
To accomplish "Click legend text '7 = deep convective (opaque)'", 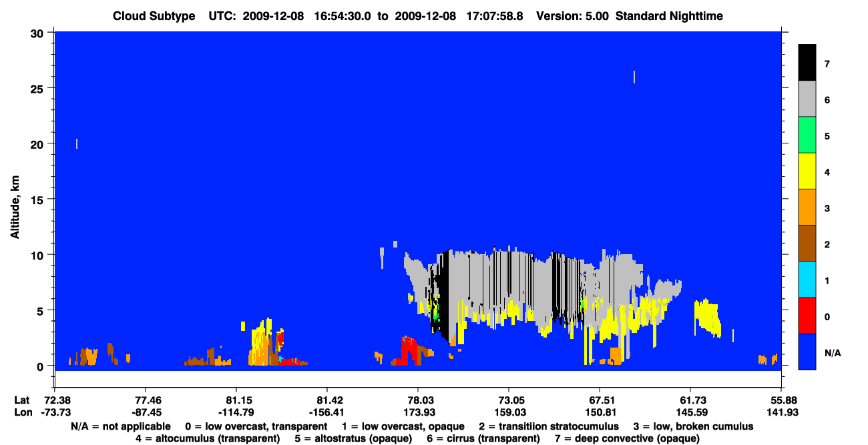I will point(627,439).
